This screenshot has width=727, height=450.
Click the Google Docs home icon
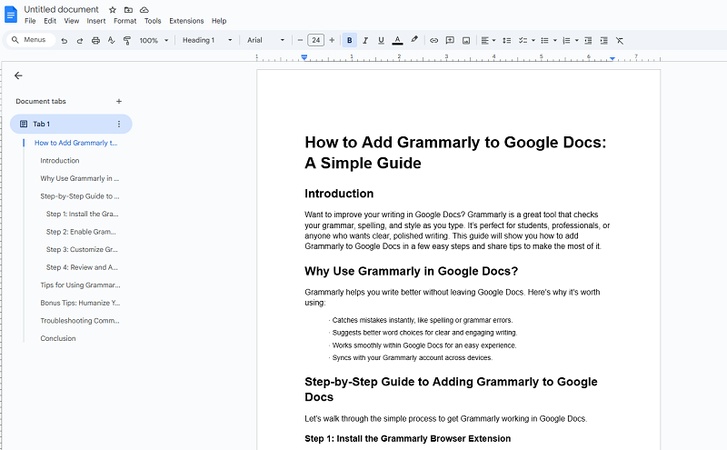(10, 14)
